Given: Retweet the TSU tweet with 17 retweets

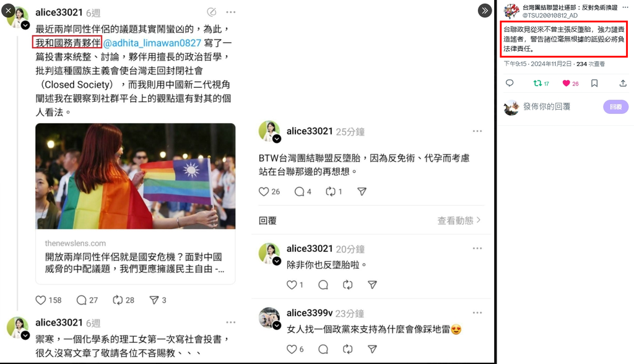Looking at the screenshot, I should 537,84.
